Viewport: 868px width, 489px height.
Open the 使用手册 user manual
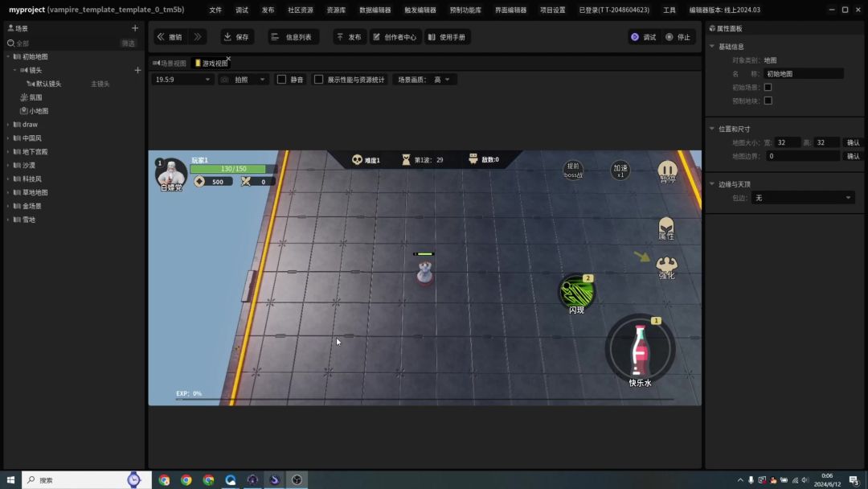click(x=447, y=37)
